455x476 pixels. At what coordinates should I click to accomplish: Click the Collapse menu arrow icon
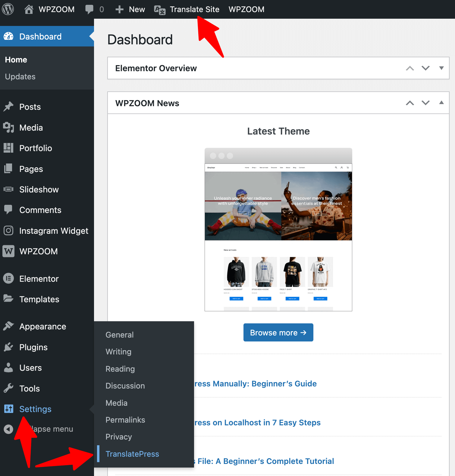click(8, 429)
